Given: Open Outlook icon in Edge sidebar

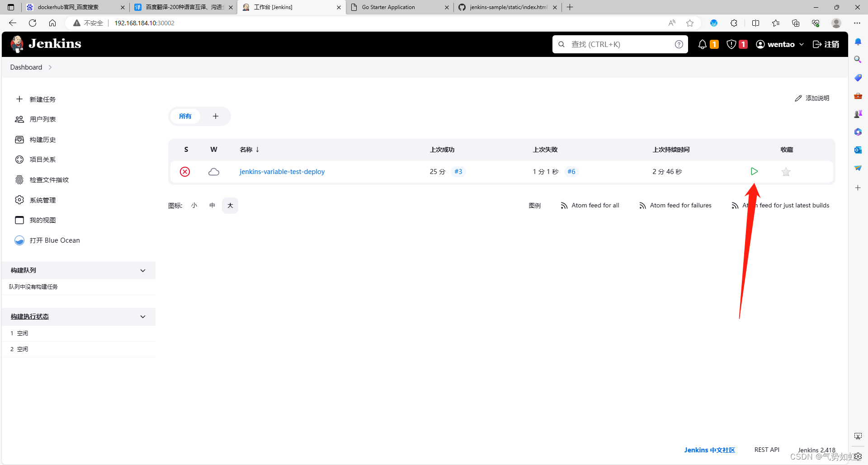Looking at the screenshot, I should (858, 150).
